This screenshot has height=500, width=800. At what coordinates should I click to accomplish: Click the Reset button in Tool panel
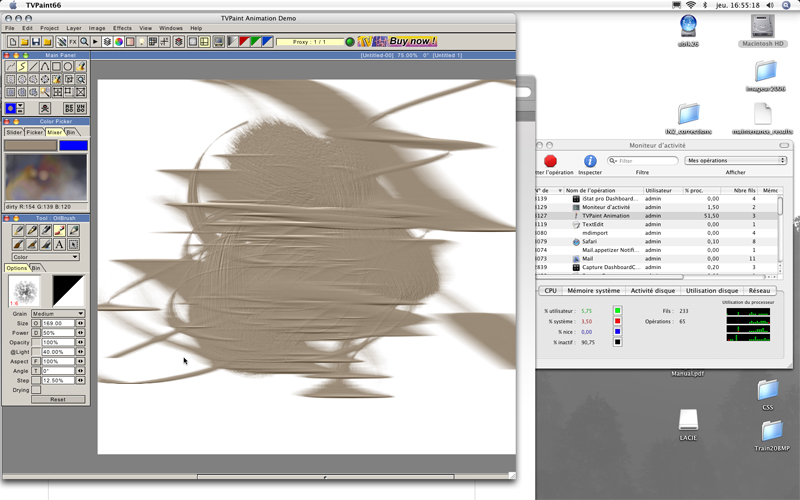pyautogui.click(x=58, y=399)
